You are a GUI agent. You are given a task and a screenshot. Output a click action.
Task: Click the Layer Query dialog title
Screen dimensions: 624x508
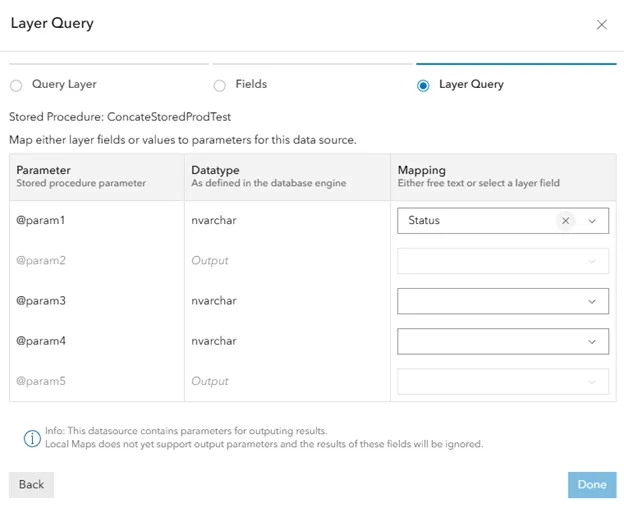pos(52,23)
